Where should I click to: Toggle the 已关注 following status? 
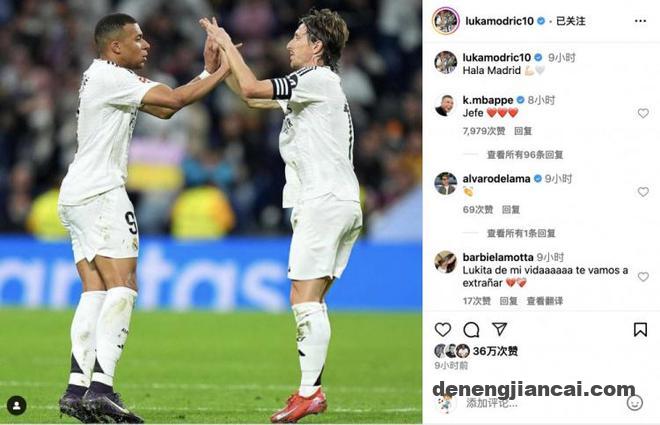click(x=571, y=21)
